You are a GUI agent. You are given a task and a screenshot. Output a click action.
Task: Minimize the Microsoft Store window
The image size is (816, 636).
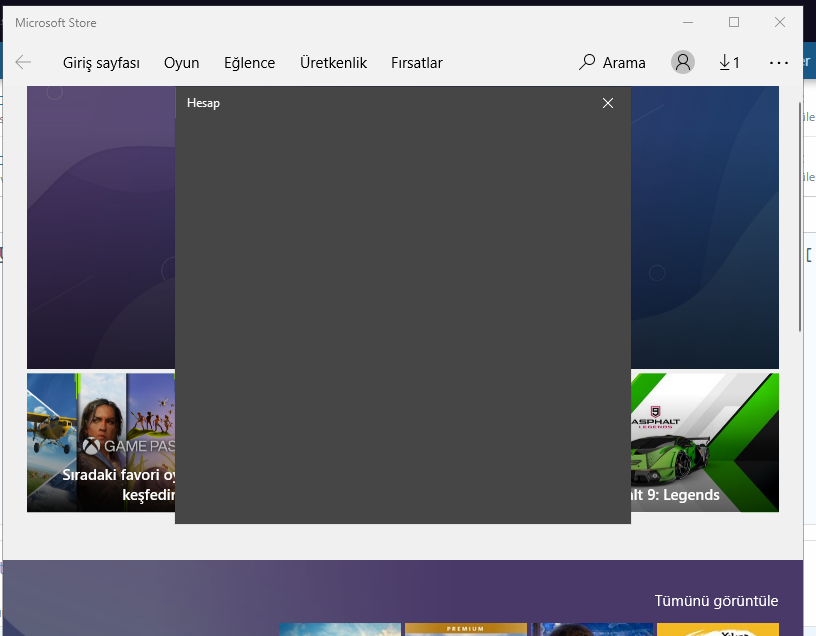pyautogui.click(x=688, y=22)
